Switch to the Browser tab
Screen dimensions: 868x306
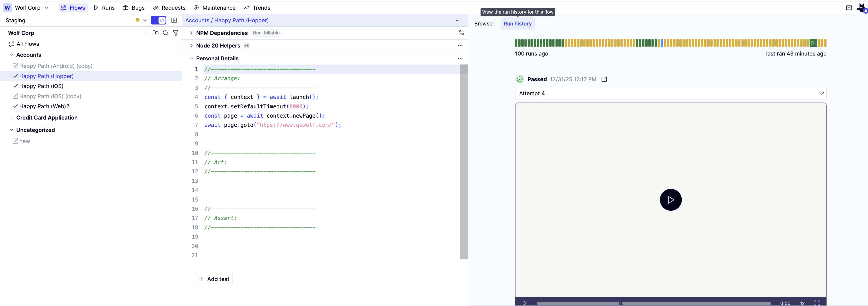tap(484, 24)
